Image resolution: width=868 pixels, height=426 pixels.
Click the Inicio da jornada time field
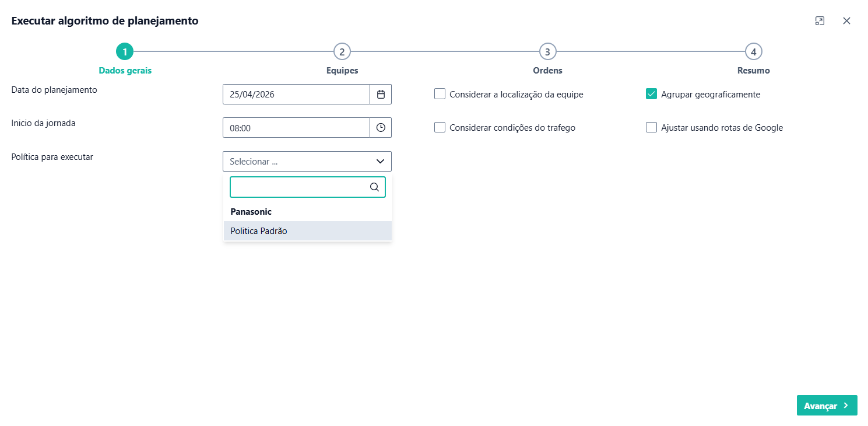[296, 128]
